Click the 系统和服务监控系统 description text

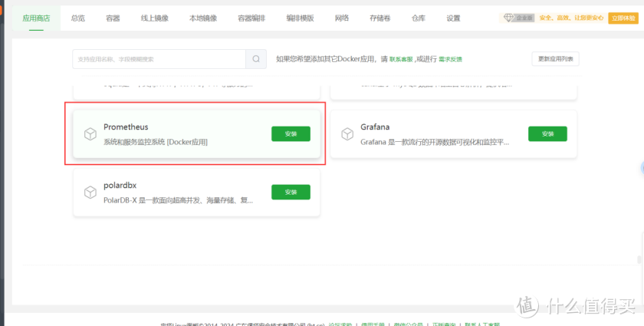pyautogui.click(x=155, y=143)
